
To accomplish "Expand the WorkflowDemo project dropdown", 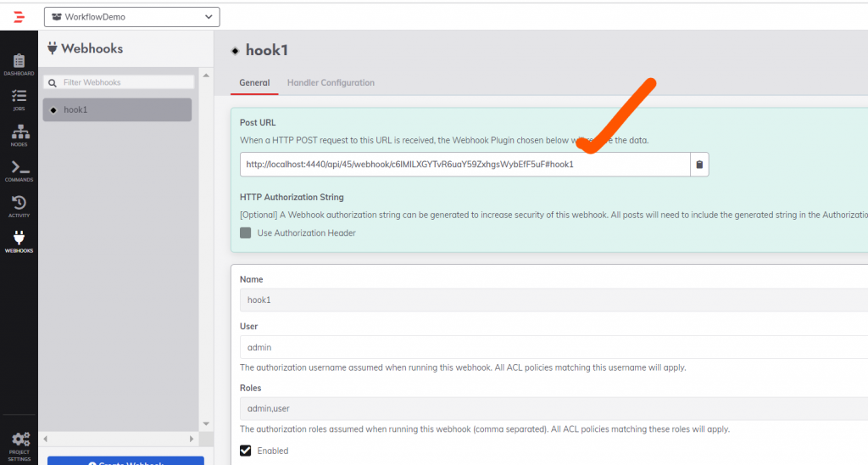I will tap(131, 17).
